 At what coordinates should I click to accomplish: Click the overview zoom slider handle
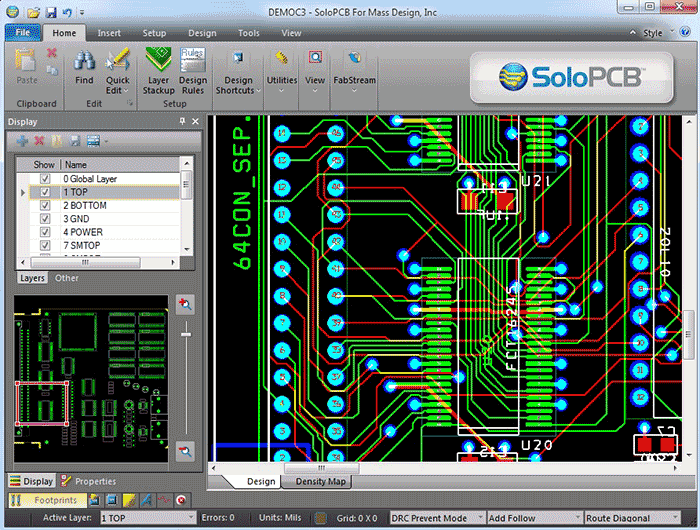[186, 334]
